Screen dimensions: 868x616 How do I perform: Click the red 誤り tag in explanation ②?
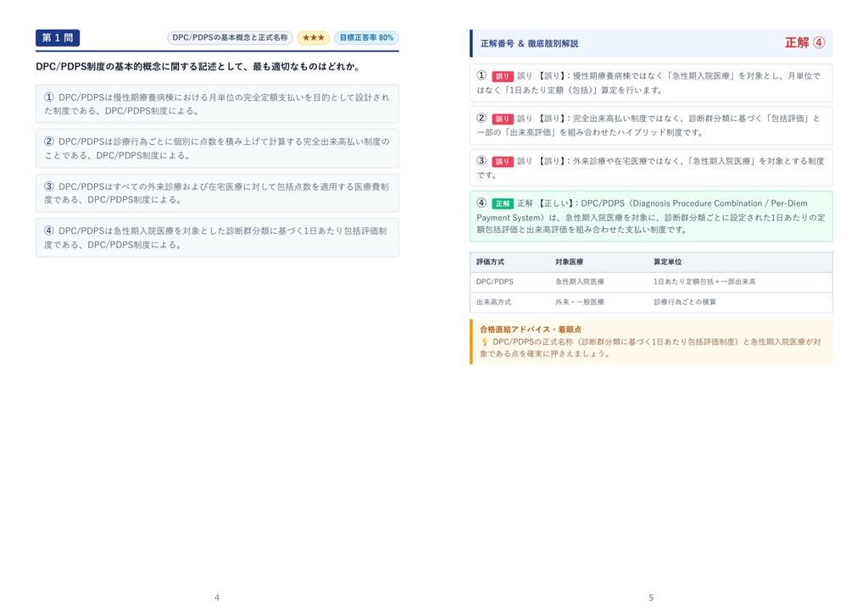(502, 119)
